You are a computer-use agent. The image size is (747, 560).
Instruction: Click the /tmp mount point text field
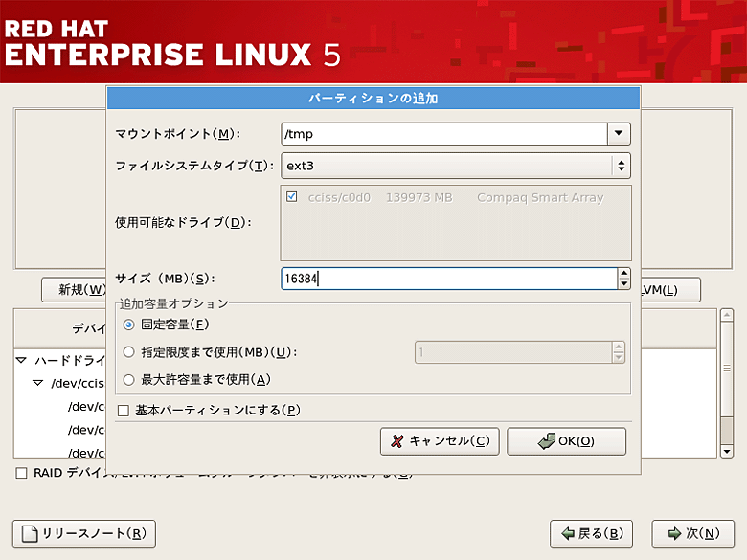click(x=444, y=134)
